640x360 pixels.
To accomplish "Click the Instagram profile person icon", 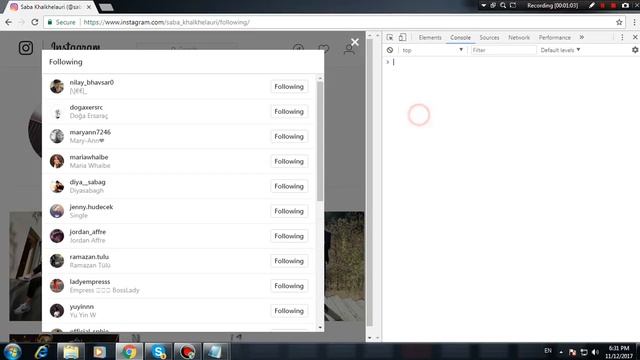I will [x=349, y=49].
